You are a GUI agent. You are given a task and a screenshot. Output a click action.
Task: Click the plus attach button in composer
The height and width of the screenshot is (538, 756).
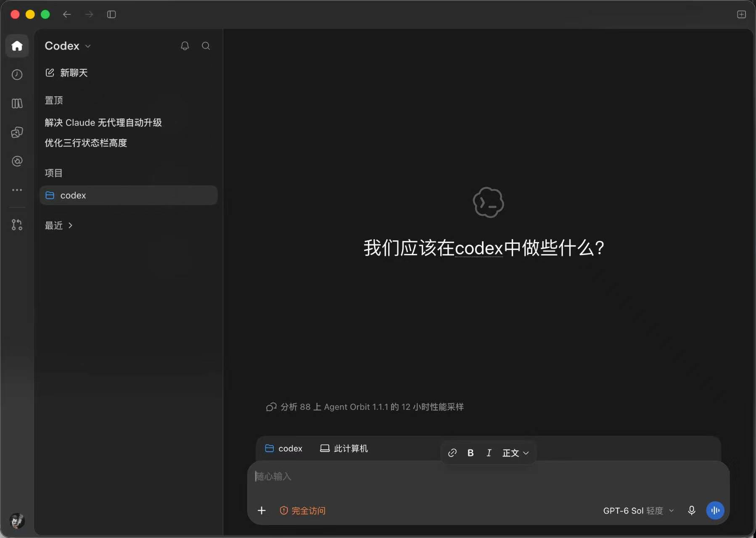click(x=262, y=511)
